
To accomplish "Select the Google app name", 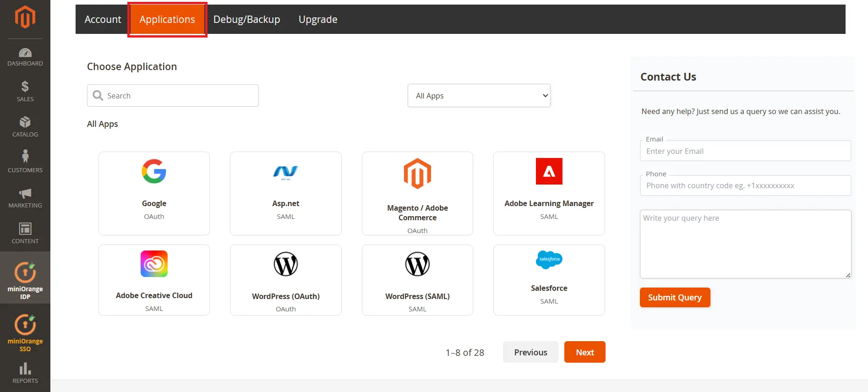I will pyautogui.click(x=154, y=203).
